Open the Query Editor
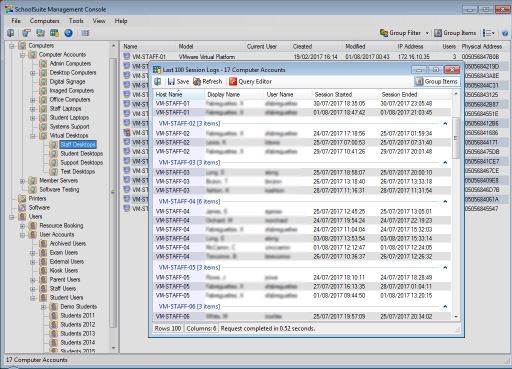This screenshot has height=369, width=512. [250, 82]
